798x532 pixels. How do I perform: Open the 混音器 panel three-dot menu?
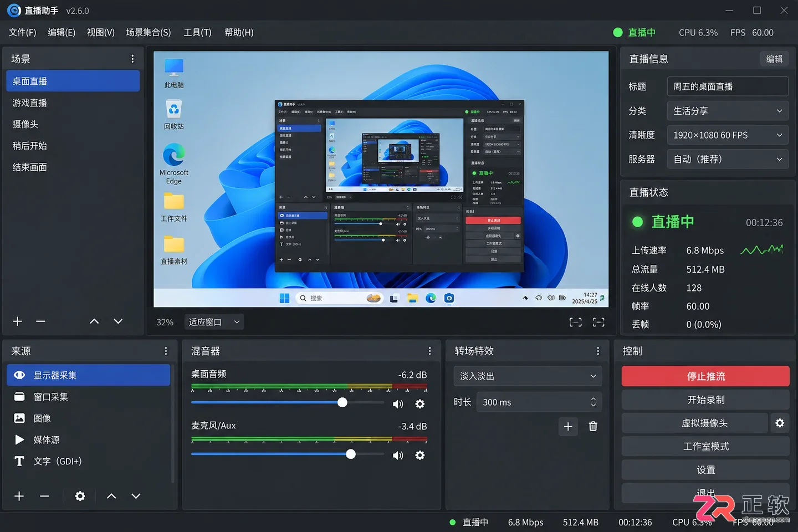point(429,351)
